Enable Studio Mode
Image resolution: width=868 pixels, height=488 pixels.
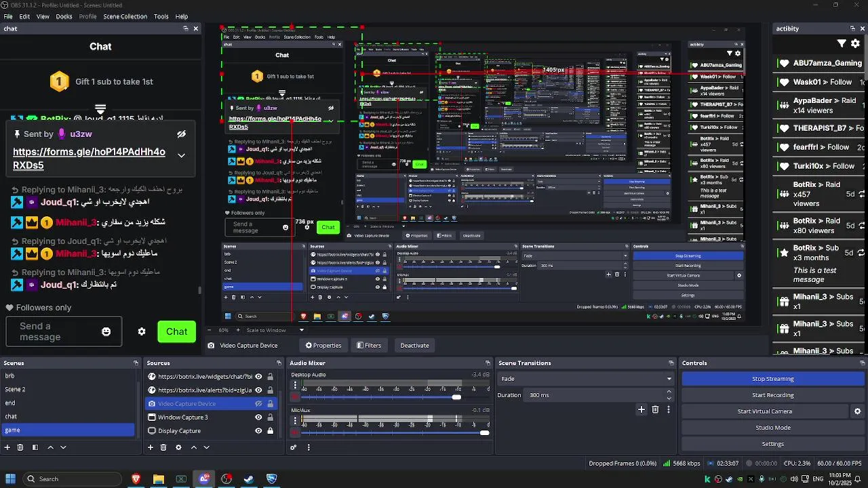tap(772, 428)
